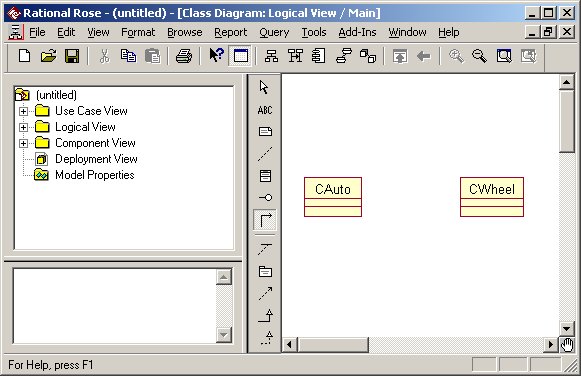This screenshot has width=581, height=376.
Task: Select the Package tool in toolbox
Action: coord(265,272)
